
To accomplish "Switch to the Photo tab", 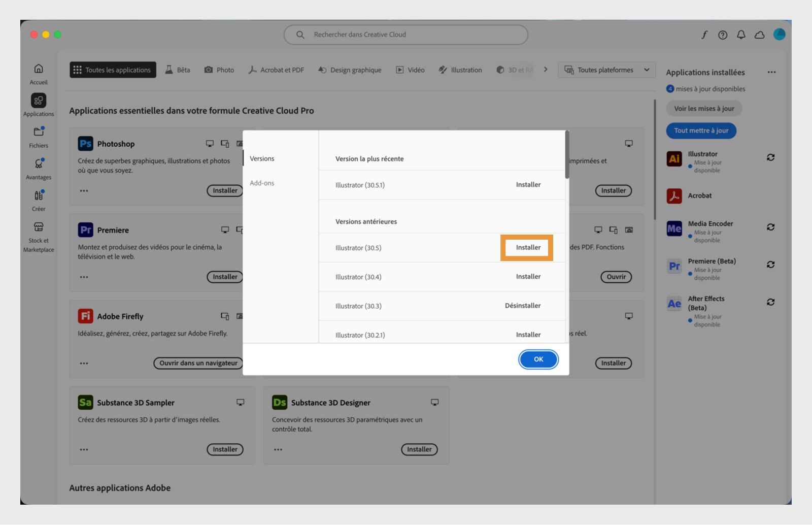I will tap(219, 70).
